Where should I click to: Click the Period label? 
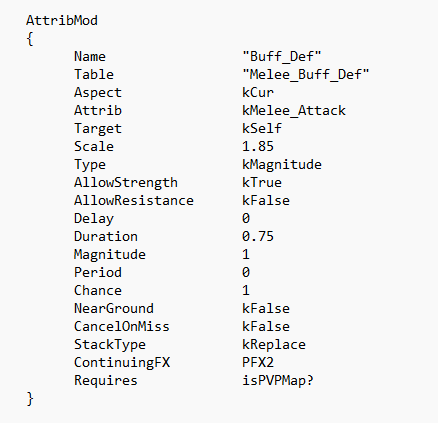98,272
